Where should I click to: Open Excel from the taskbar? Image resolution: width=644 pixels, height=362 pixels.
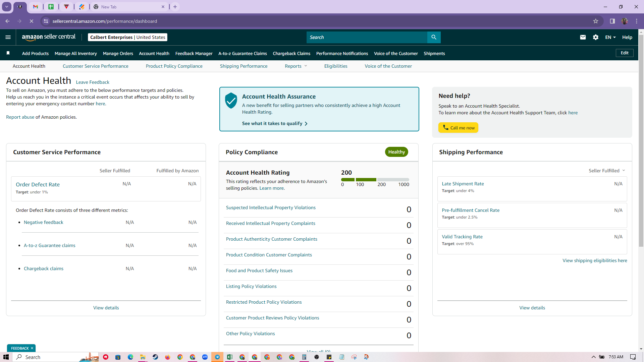[x=230, y=357]
